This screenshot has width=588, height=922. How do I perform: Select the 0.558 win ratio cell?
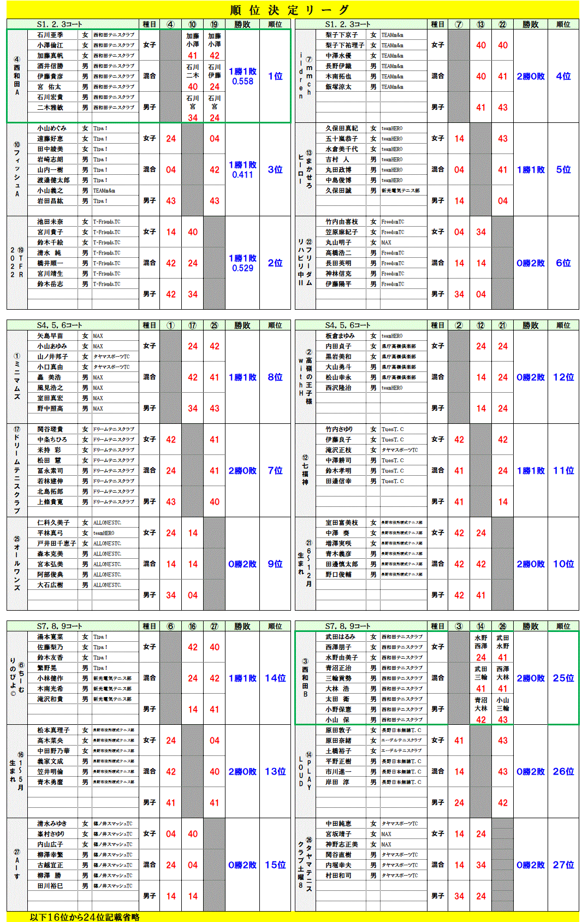click(x=242, y=81)
